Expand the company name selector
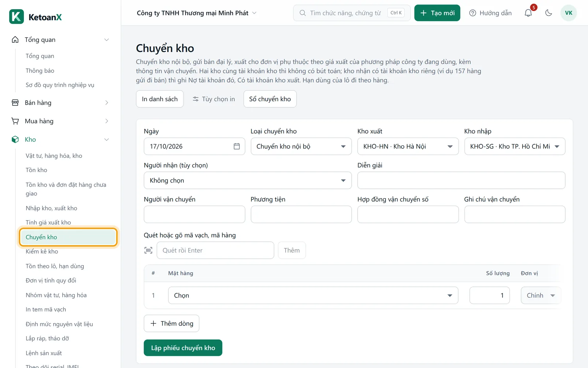 pos(197,13)
